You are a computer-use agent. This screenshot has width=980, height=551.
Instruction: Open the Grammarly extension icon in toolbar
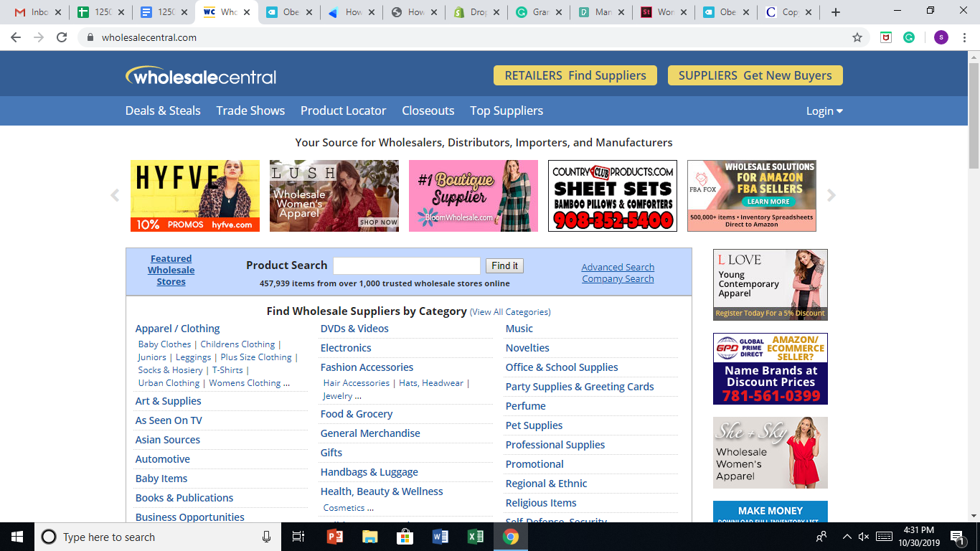pos(909,37)
